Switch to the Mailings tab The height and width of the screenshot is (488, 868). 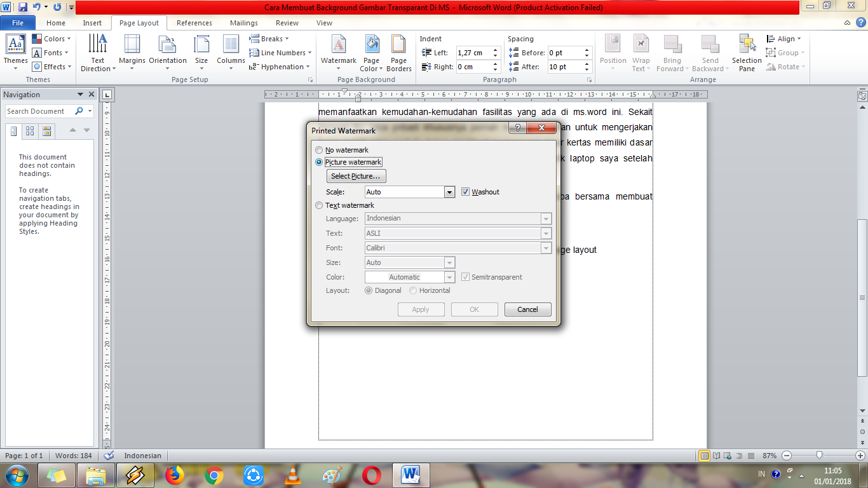point(244,23)
